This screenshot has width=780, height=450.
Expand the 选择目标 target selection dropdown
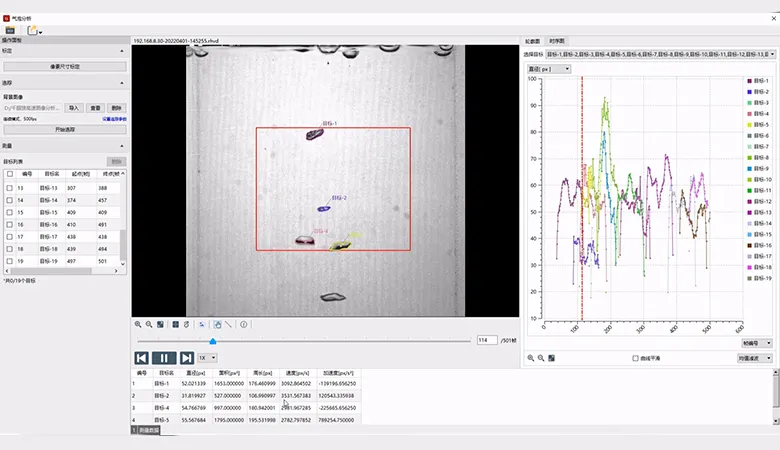coord(774,53)
